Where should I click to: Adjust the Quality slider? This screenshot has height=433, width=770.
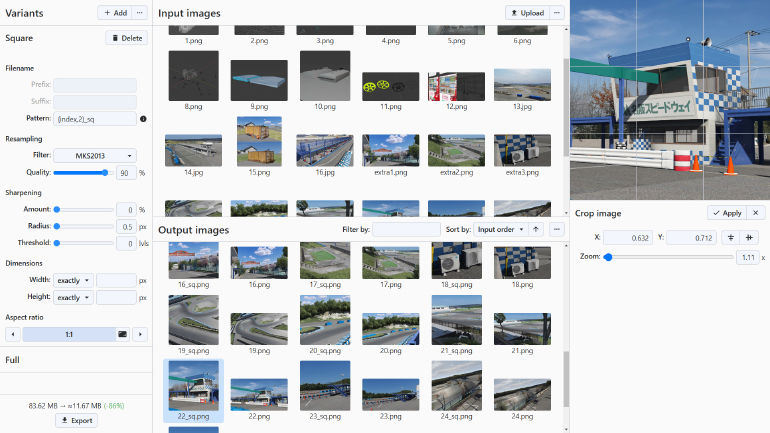pyautogui.click(x=83, y=173)
